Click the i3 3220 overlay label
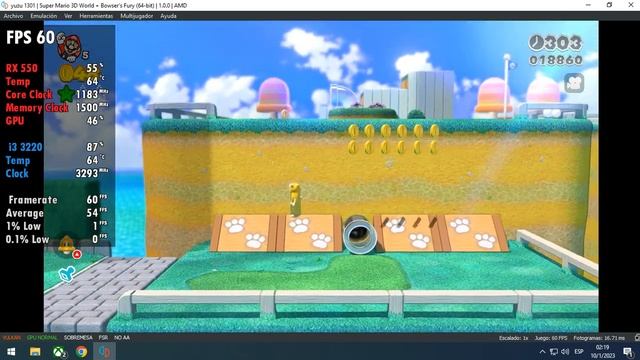This screenshot has height=360, width=640. [25, 147]
